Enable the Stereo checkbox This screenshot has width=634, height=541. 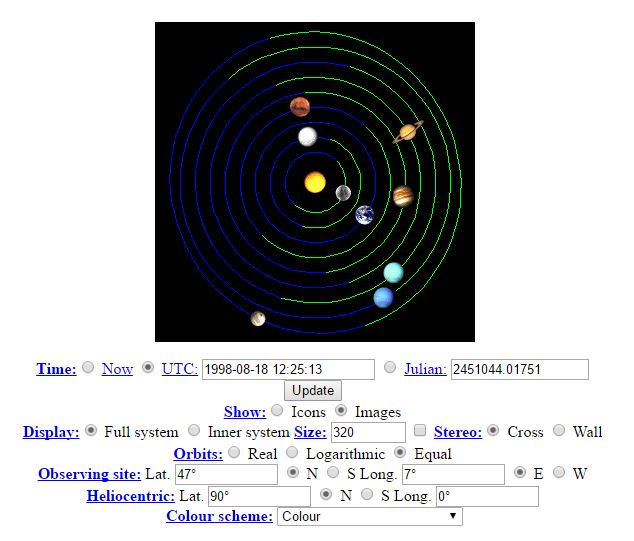click(x=420, y=430)
